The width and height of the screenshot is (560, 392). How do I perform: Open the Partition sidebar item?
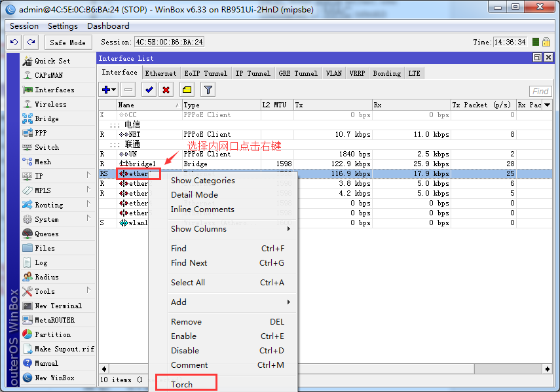(58, 334)
